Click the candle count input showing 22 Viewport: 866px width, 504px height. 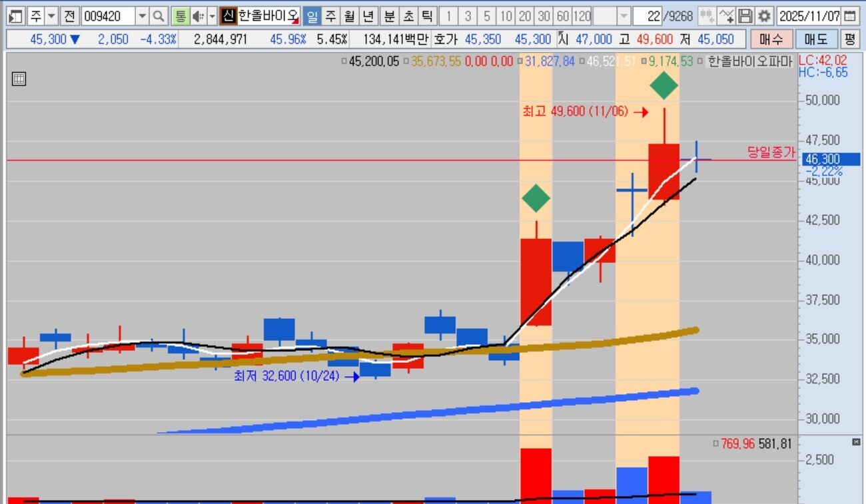coord(647,16)
